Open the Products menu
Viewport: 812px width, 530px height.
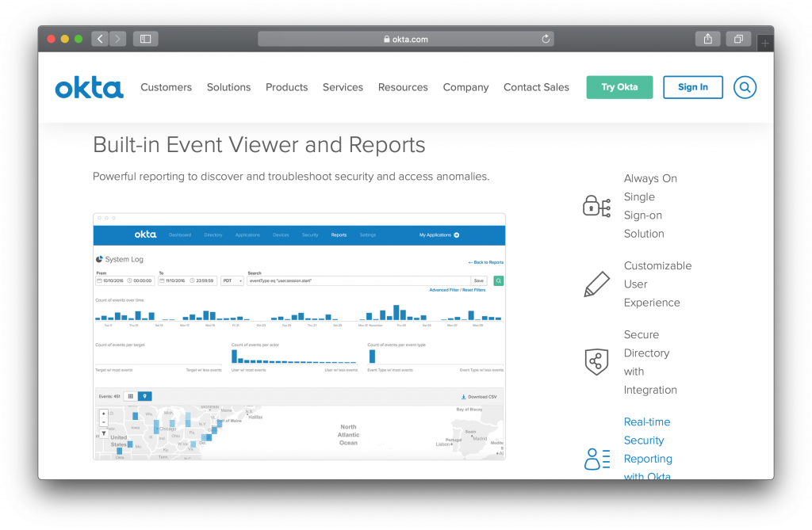click(286, 87)
